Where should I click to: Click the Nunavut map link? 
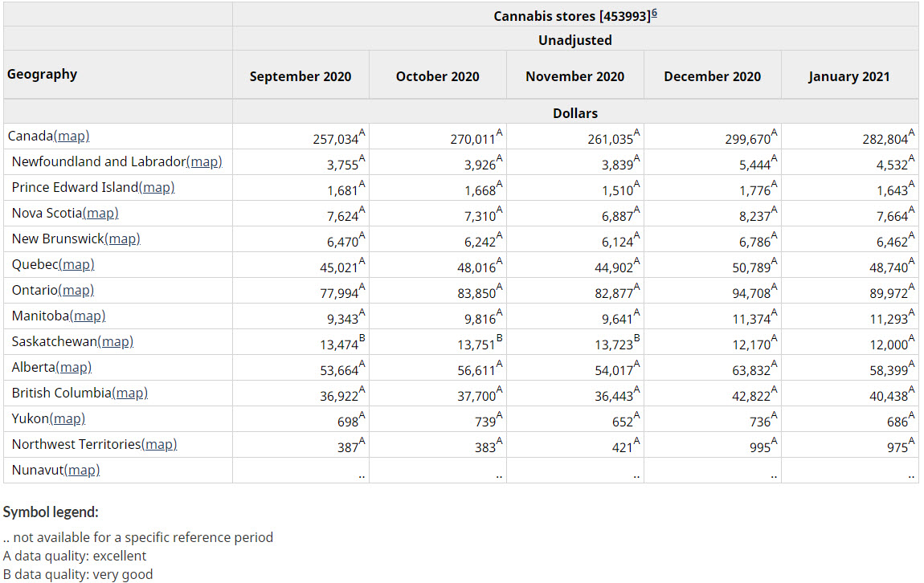pyautogui.click(x=82, y=471)
